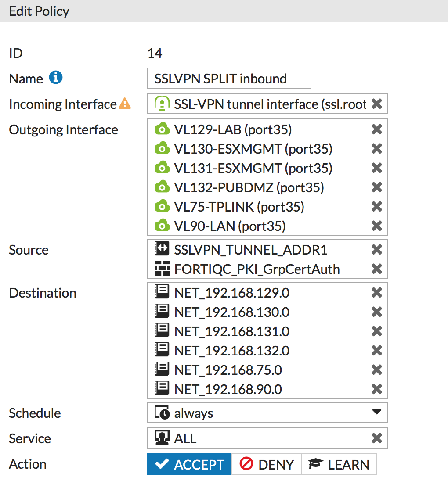Remove VL129-LAB from Outgoing Interface
The image size is (448, 488).
point(376,129)
